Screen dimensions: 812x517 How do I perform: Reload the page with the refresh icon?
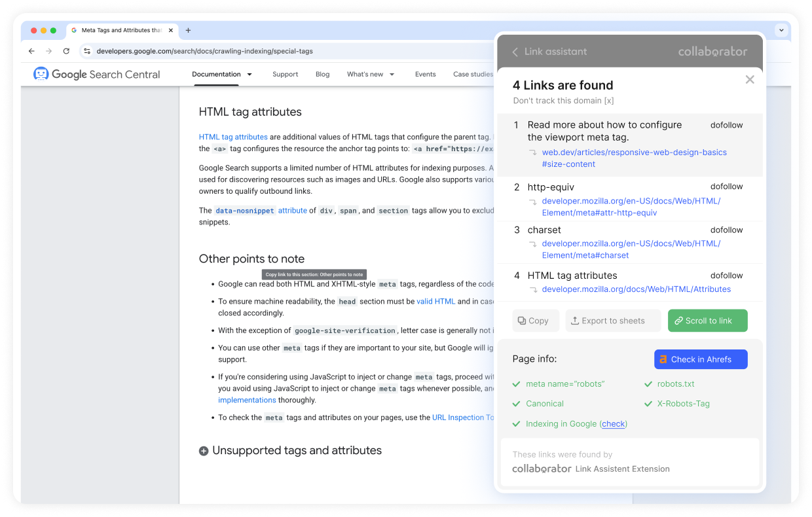(66, 51)
